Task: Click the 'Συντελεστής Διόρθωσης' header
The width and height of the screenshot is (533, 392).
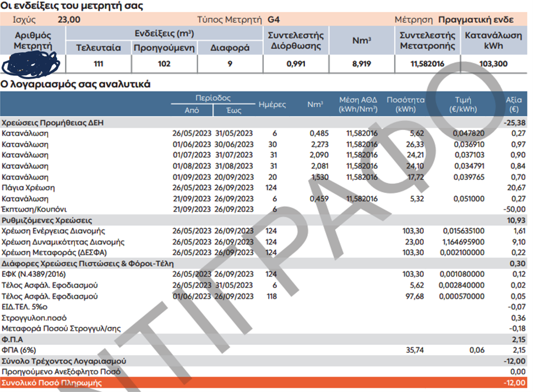Action: 296,40
